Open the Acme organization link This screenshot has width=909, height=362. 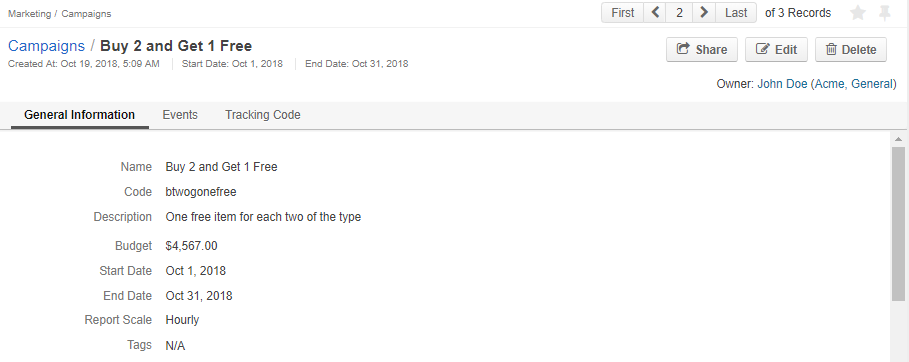[x=830, y=84]
